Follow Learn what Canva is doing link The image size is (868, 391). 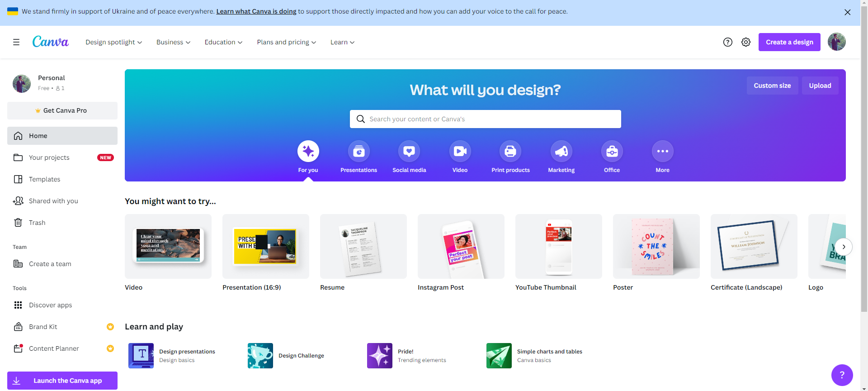[256, 11]
